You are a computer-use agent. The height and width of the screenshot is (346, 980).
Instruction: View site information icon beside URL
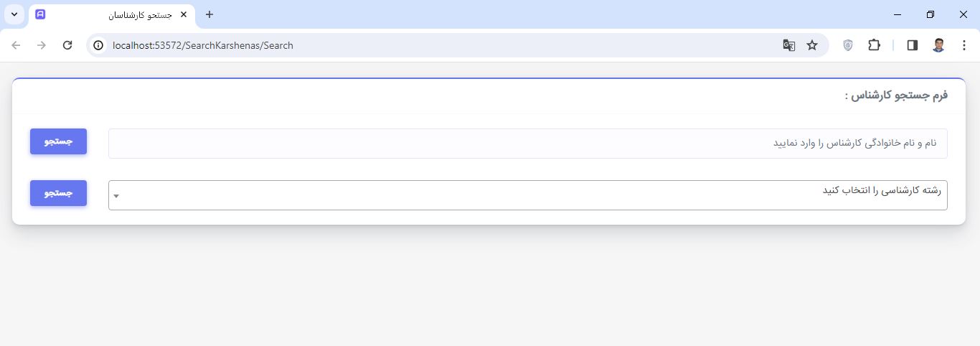[99, 45]
